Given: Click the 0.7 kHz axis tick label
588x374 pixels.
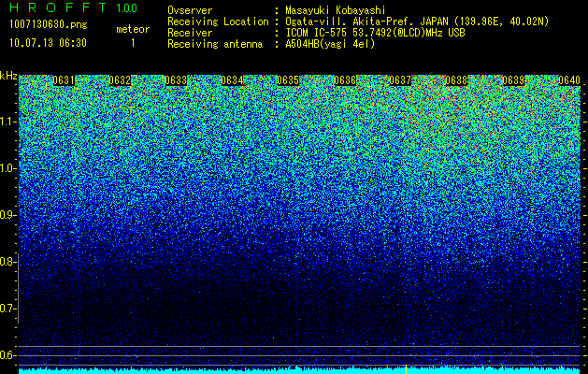Looking at the screenshot, I should click(x=7, y=309).
